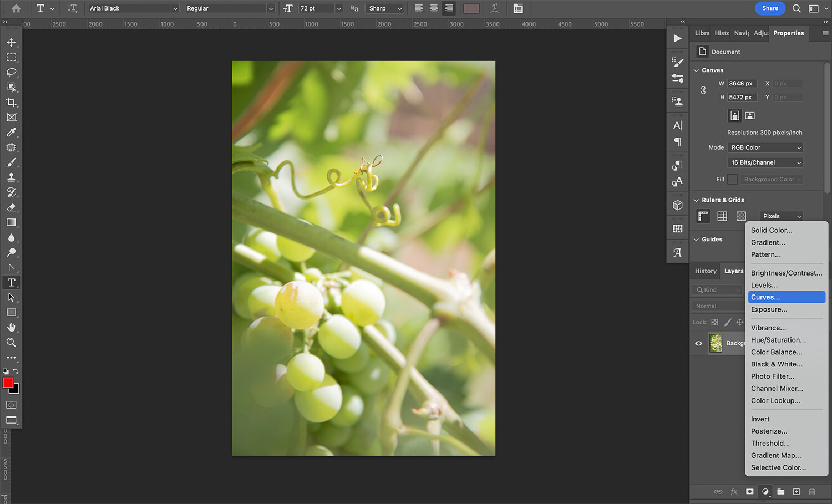Collapse the Canvas section
The height and width of the screenshot is (504, 832).
pos(697,70)
